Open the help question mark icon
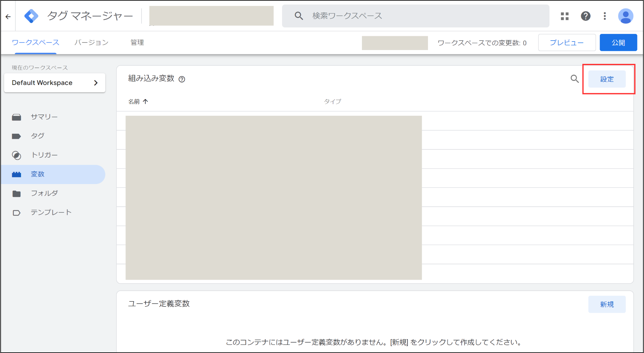Screen dimensions: 644x353 (x=585, y=16)
